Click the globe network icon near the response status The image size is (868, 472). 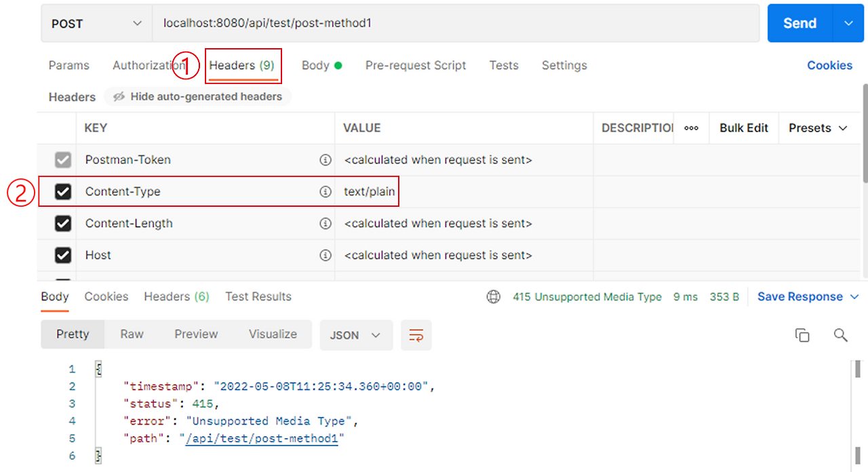(x=493, y=296)
